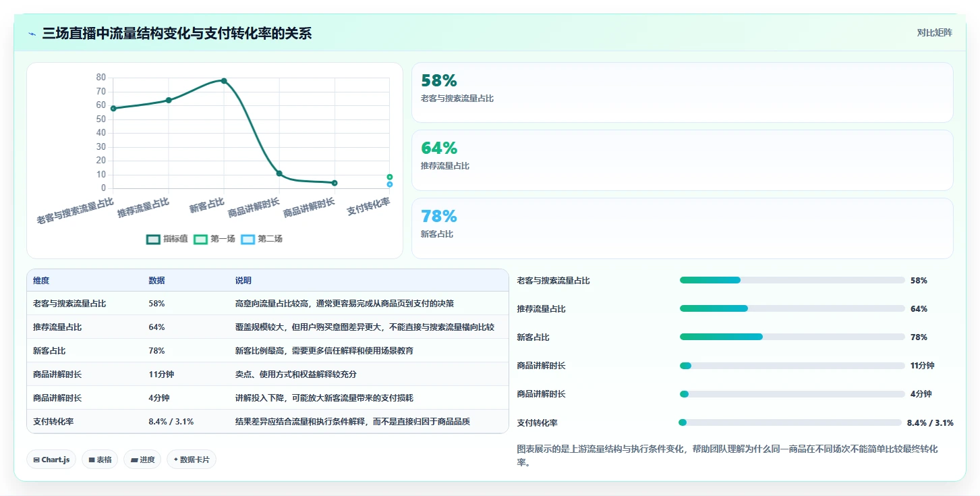980x496 pixels.
Task: Select the 新客占比 cell in the table
Action: click(49, 351)
